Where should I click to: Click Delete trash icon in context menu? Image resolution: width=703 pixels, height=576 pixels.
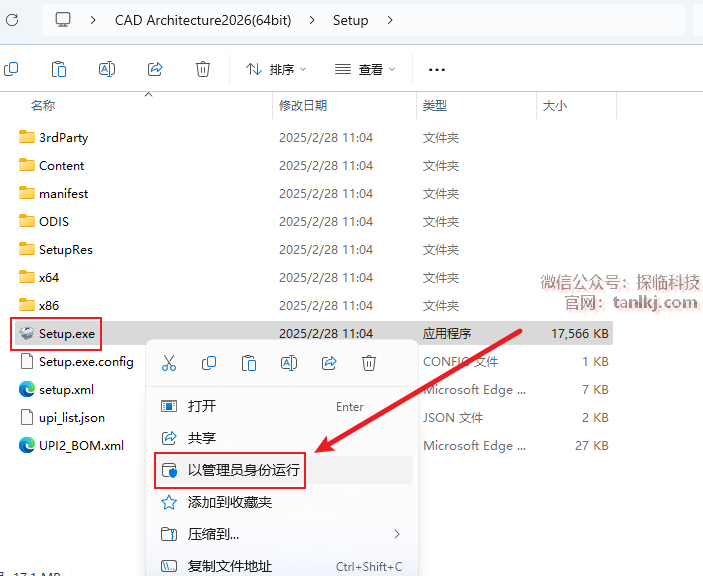click(x=369, y=363)
